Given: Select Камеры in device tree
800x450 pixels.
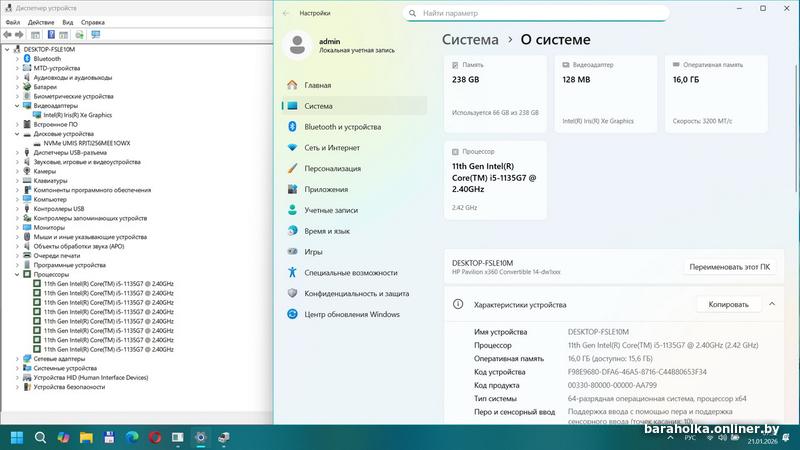Looking at the screenshot, I should coord(45,171).
